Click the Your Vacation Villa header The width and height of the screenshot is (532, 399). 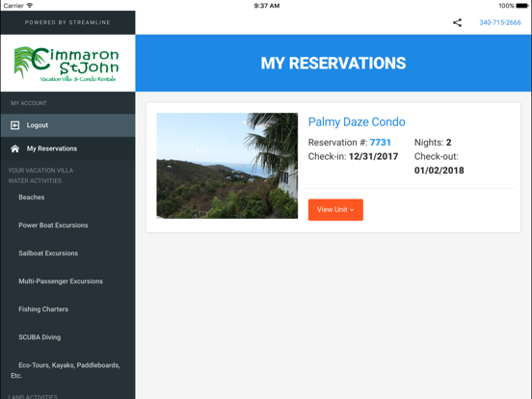coord(40,171)
